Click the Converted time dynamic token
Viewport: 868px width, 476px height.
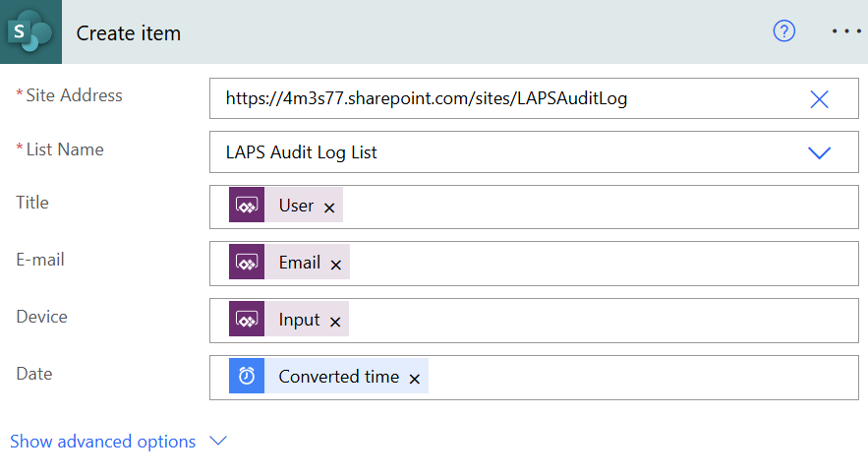[338, 377]
